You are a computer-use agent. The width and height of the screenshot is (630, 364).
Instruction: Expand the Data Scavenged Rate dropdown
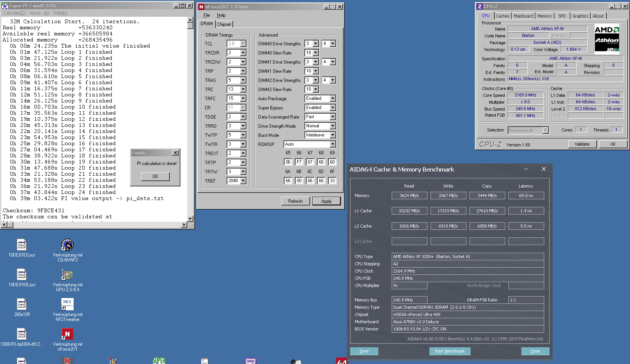click(x=333, y=117)
